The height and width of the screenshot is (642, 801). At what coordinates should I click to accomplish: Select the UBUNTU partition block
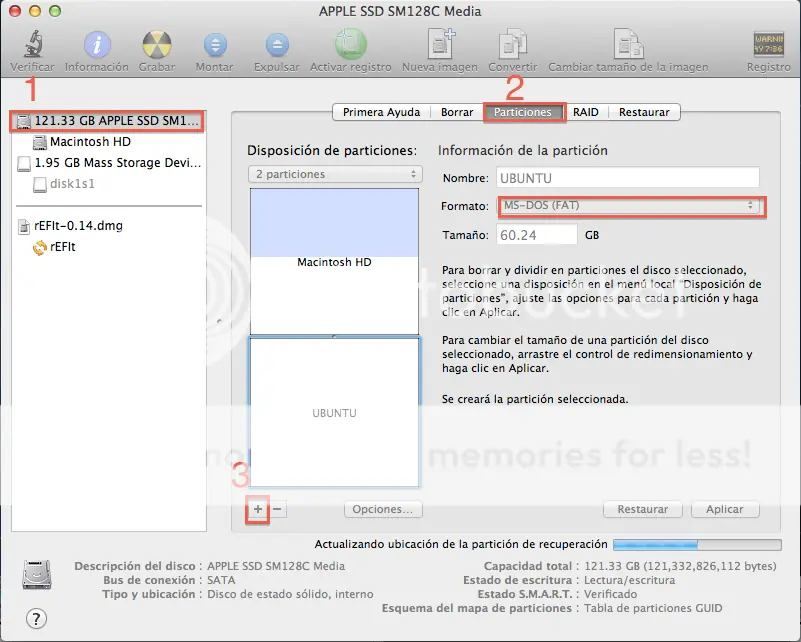[334, 413]
